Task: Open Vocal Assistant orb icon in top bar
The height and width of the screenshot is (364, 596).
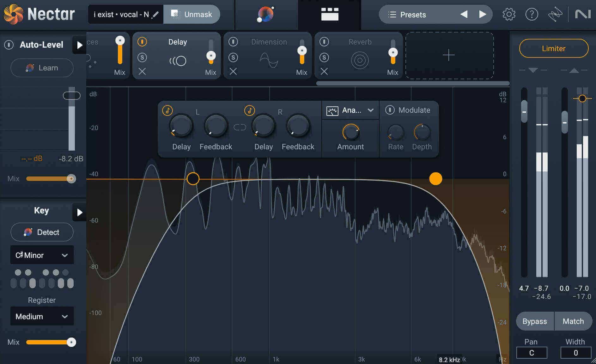Action: 265,15
